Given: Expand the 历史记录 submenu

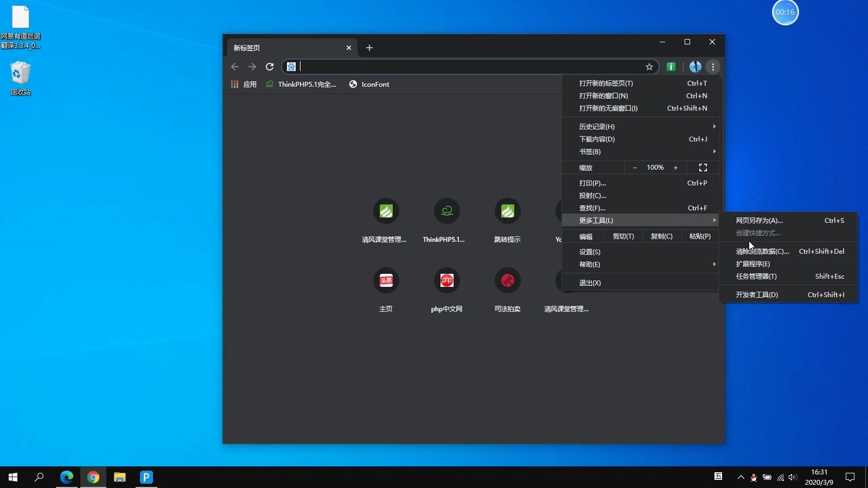Looking at the screenshot, I should point(597,126).
